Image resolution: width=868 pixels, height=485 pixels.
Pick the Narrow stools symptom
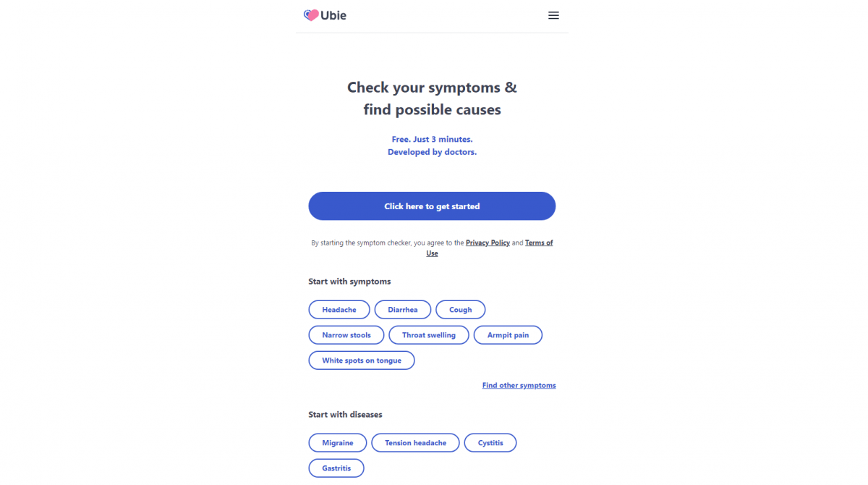346,335
